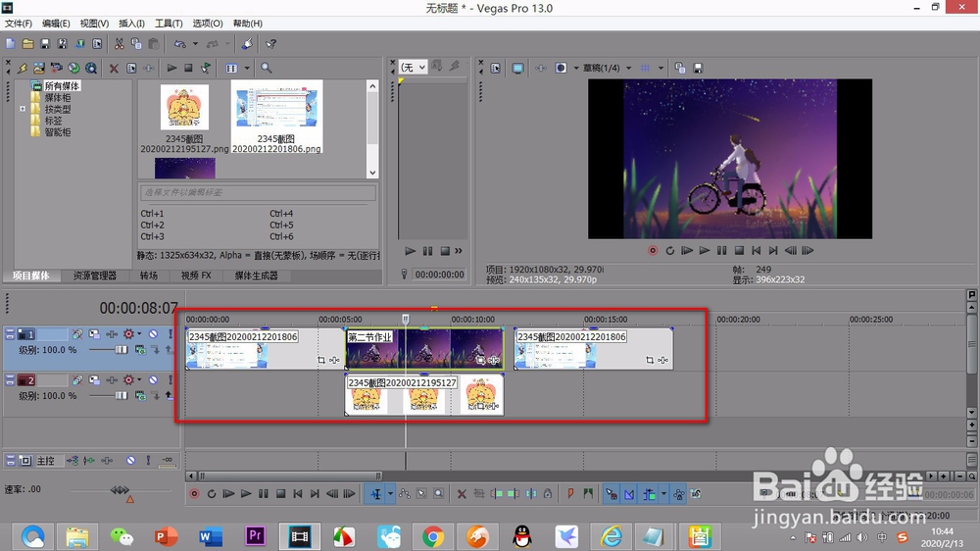Open a project using folder icon
The width and height of the screenshot is (980, 551).
[x=27, y=44]
